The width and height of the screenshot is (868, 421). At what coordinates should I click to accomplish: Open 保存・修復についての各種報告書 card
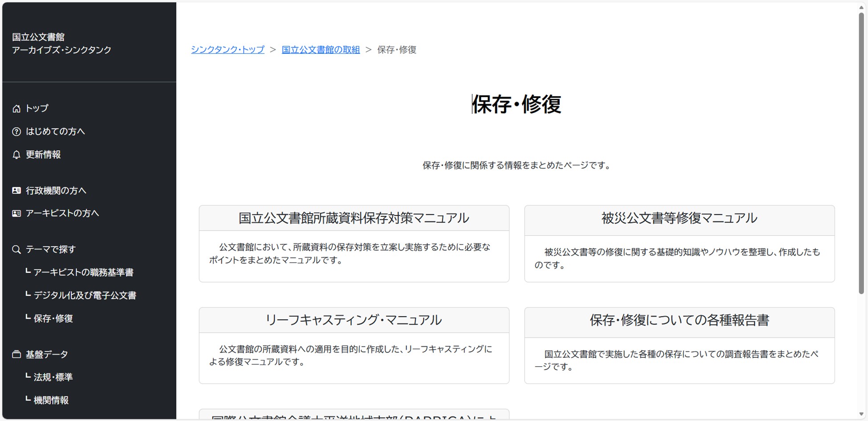[679, 320]
